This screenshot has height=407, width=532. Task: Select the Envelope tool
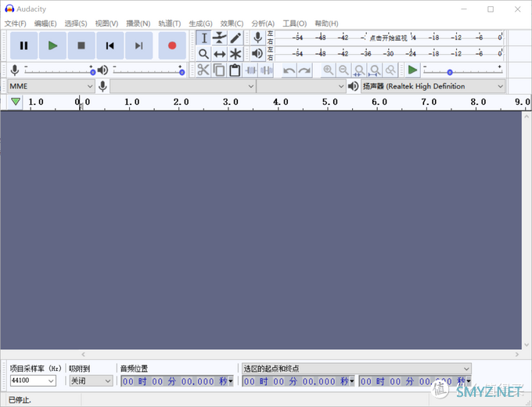click(x=220, y=38)
